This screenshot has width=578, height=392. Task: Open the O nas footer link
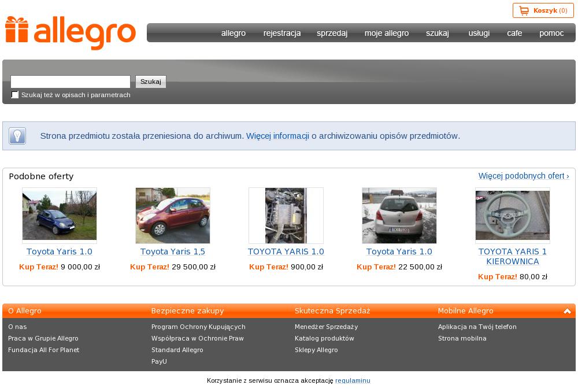(17, 327)
